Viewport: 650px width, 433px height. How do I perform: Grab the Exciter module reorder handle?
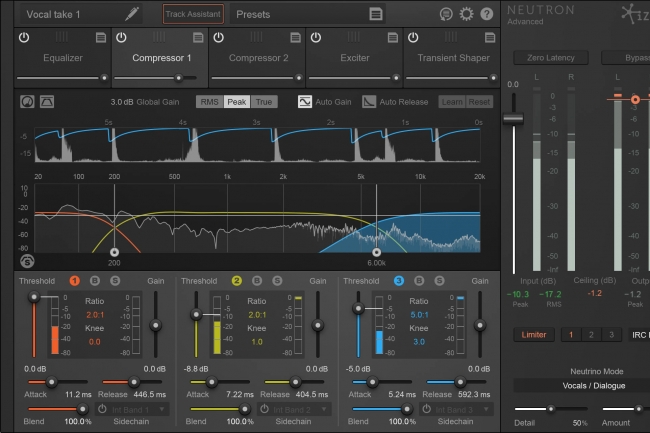(354, 37)
